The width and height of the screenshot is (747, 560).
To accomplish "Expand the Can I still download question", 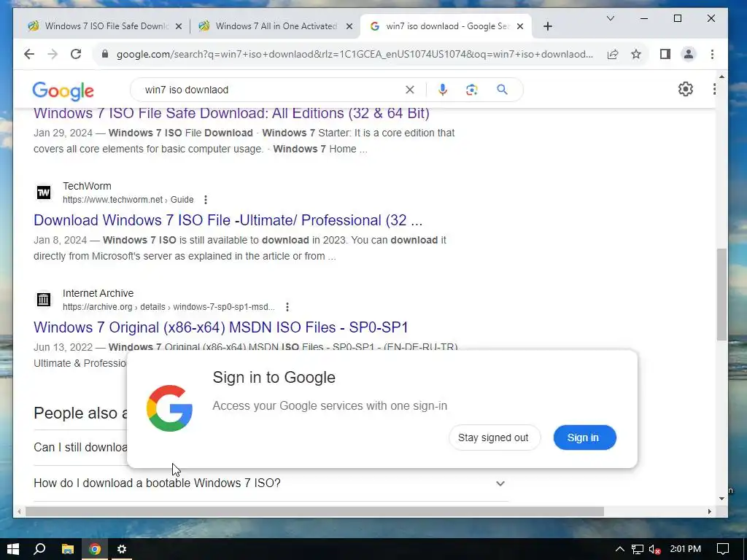I will 80,447.
